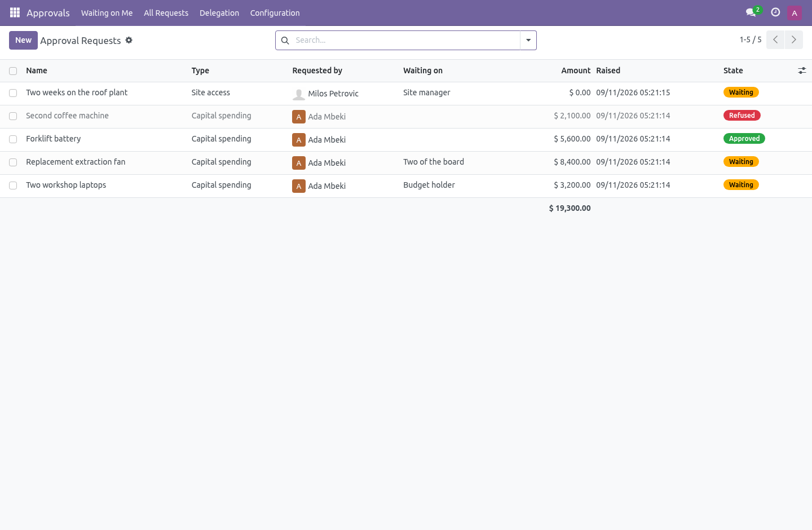Screen dimensions: 812x530
Task: Sort by the Amount column header
Action: (x=576, y=70)
